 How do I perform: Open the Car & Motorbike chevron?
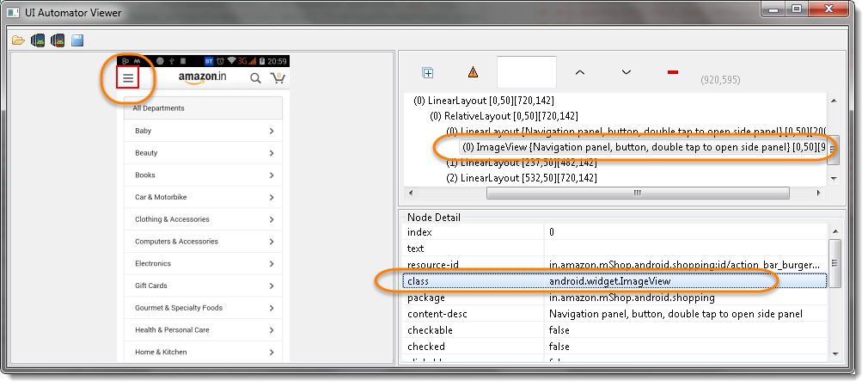click(x=272, y=198)
